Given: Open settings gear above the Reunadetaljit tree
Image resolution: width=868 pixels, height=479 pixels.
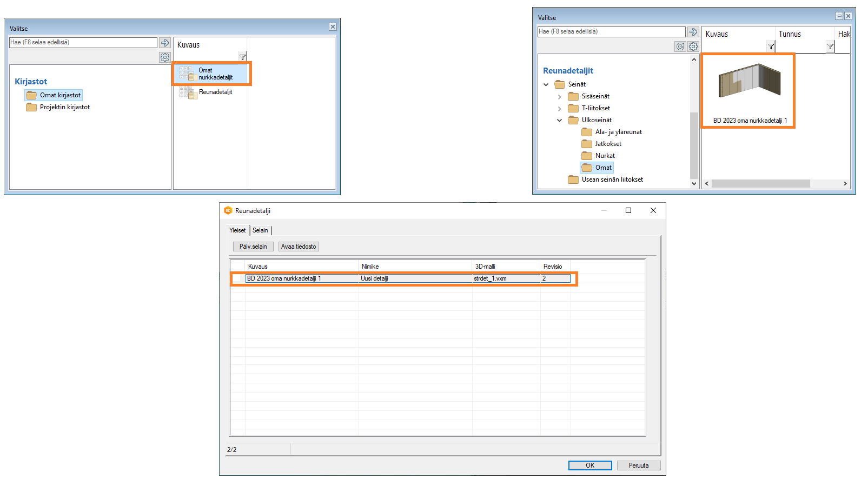Looking at the screenshot, I should click(693, 46).
